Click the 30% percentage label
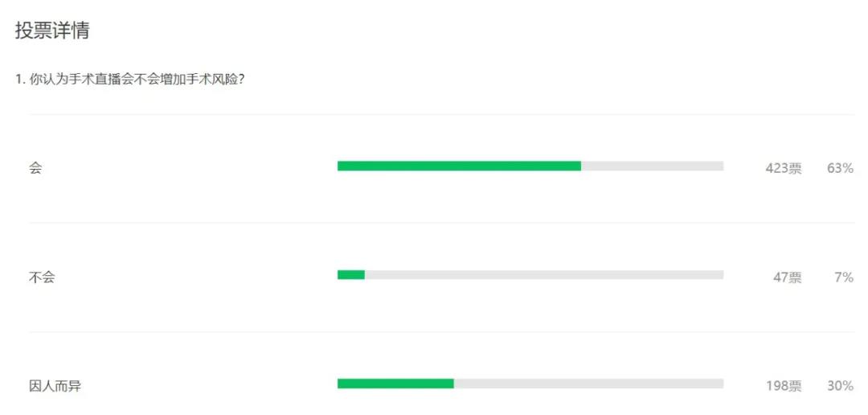868x415 pixels. (x=840, y=385)
